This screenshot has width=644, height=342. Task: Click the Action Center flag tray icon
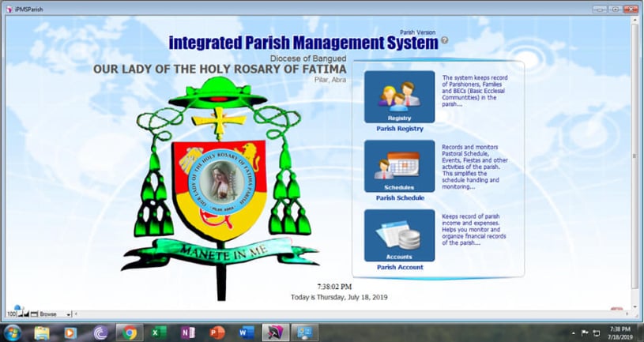pos(585,333)
